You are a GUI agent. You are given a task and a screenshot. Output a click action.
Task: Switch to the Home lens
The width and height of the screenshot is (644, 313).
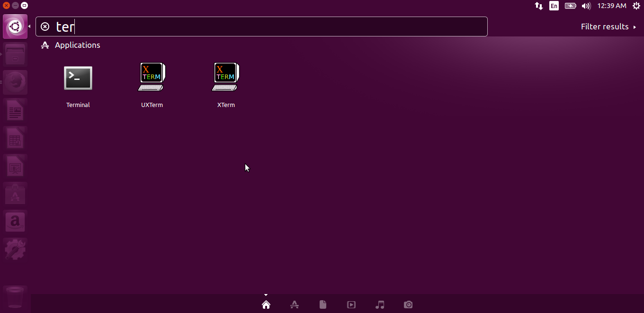(266, 304)
